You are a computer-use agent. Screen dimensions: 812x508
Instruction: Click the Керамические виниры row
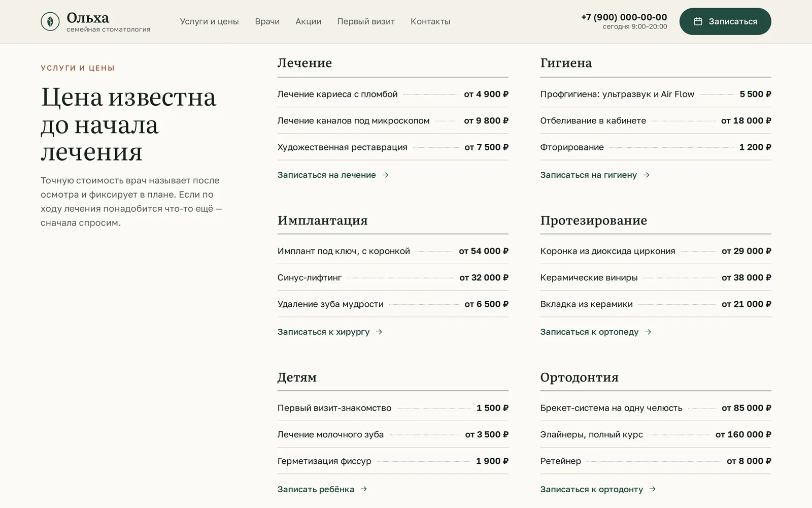tap(656, 277)
